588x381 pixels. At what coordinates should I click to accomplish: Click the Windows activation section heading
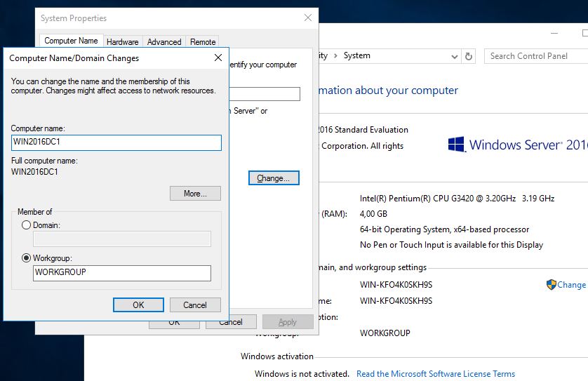[277, 356]
